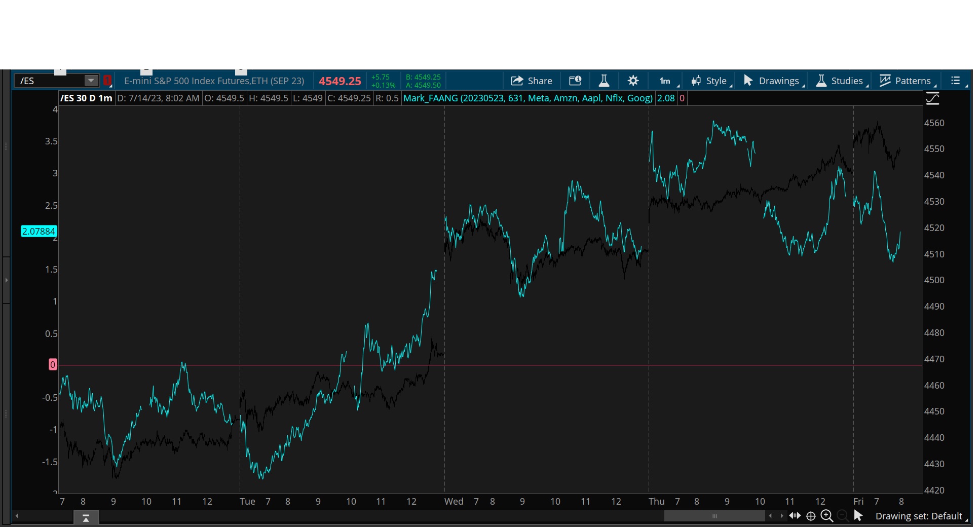Click the pink 0 value in chart header
Image resolution: width=980 pixels, height=529 pixels.
click(x=682, y=98)
